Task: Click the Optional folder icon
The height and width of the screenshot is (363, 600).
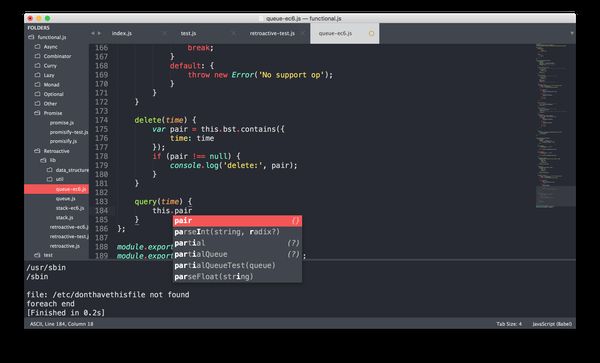Action: 38,94
